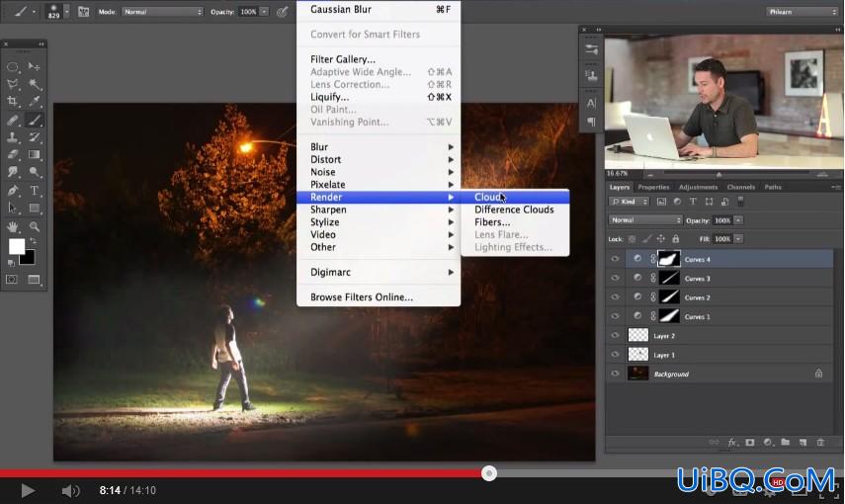Screen dimensions: 845x504
Task: Select the Path Selection tool
Action: coord(13,209)
